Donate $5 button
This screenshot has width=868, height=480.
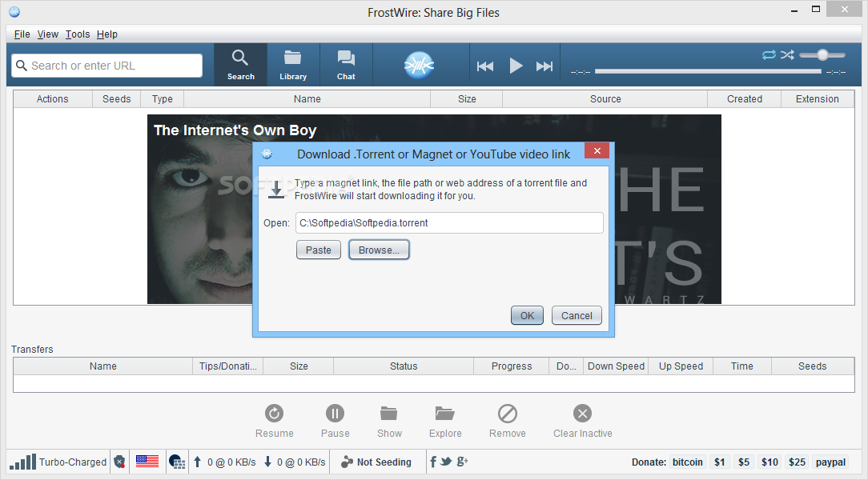tap(743, 462)
